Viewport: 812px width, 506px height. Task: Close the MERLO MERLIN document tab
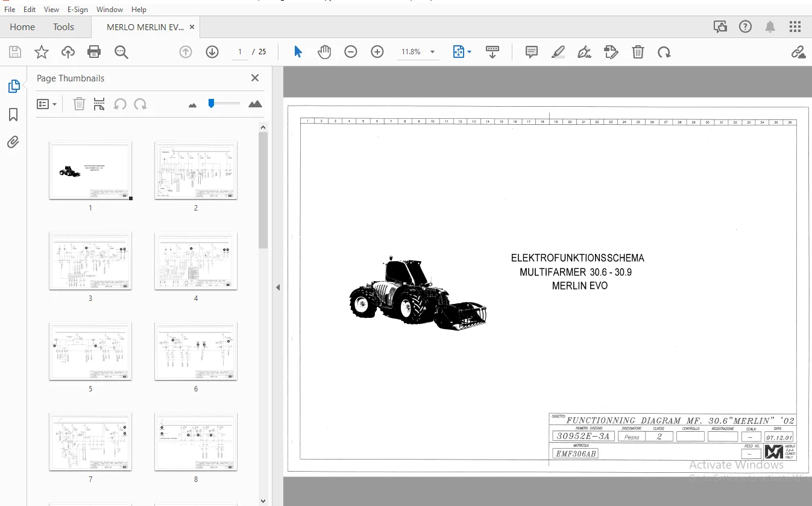[192, 27]
